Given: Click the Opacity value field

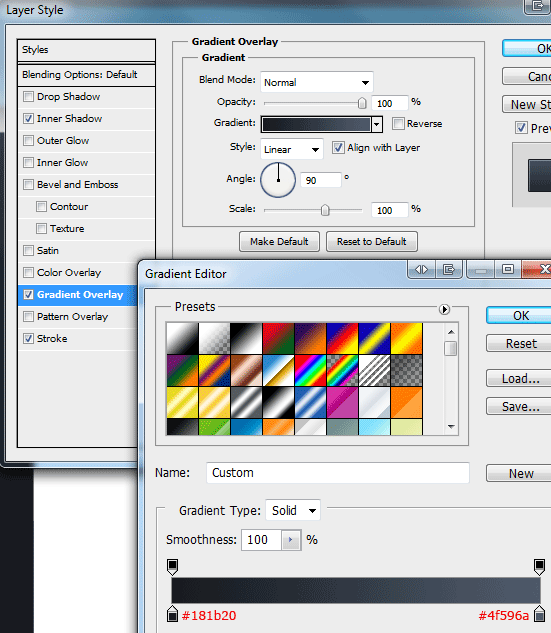Looking at the screenshot, I should click(x=390, y=103).
